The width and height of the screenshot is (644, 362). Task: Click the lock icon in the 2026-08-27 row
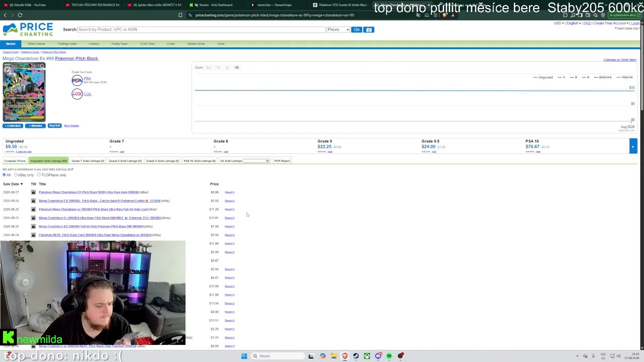pyautogui.click(x=33, y=192)
